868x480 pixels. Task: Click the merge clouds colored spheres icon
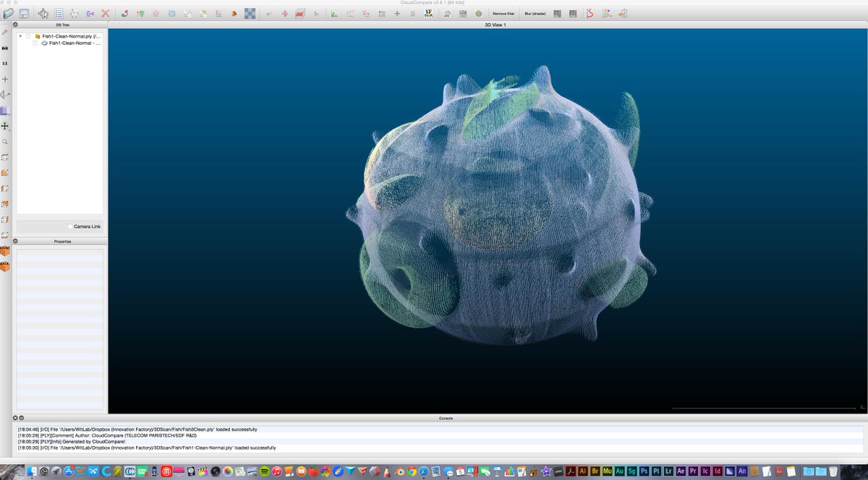pos(125,14)
